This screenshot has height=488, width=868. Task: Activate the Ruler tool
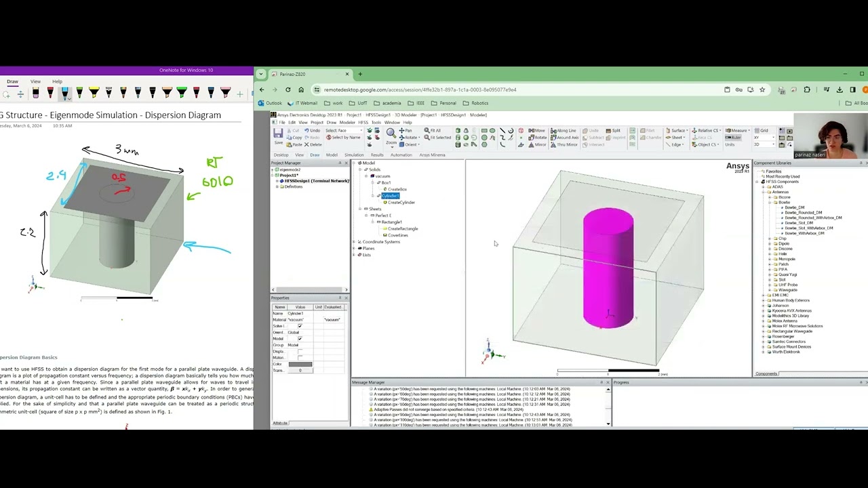click(733, 138)
